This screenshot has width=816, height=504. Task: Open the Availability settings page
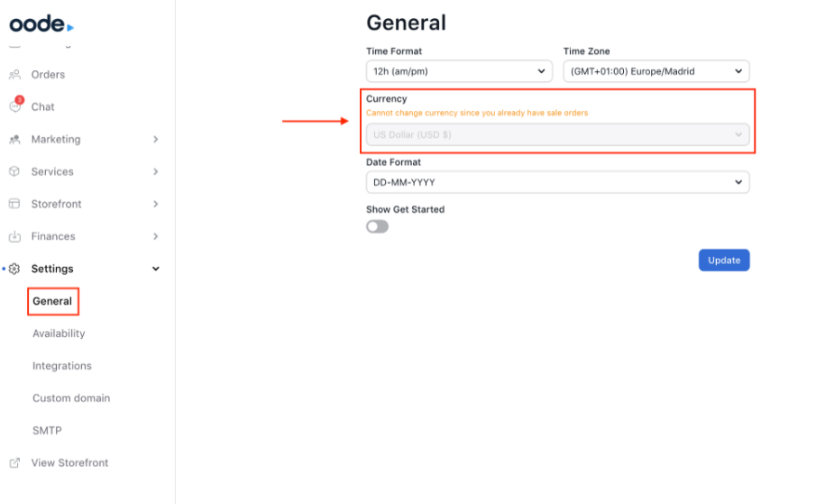pos(59,334)
